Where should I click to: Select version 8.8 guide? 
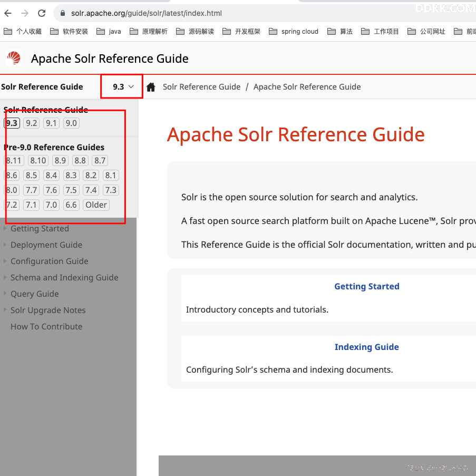pyautogui.click(x=80, y=161)
